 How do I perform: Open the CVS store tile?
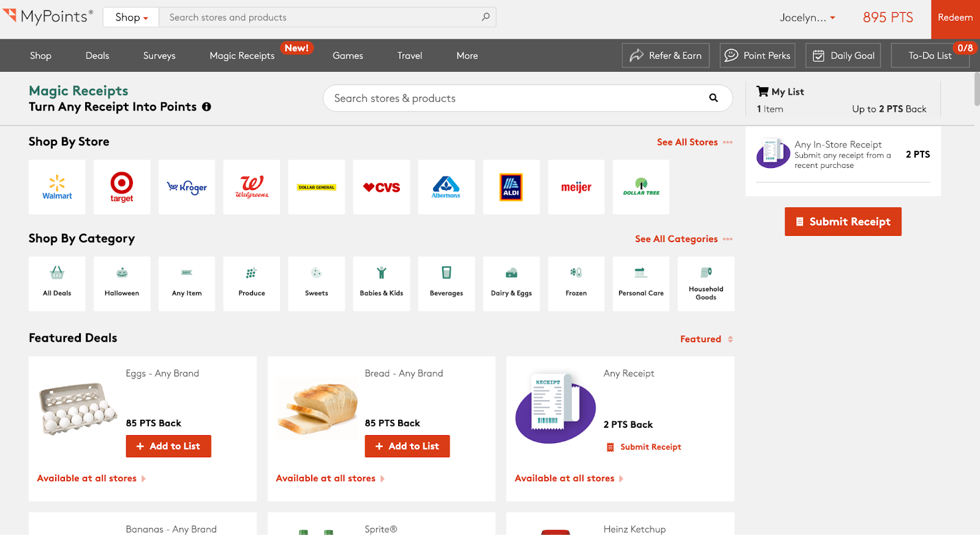point(382,187)
